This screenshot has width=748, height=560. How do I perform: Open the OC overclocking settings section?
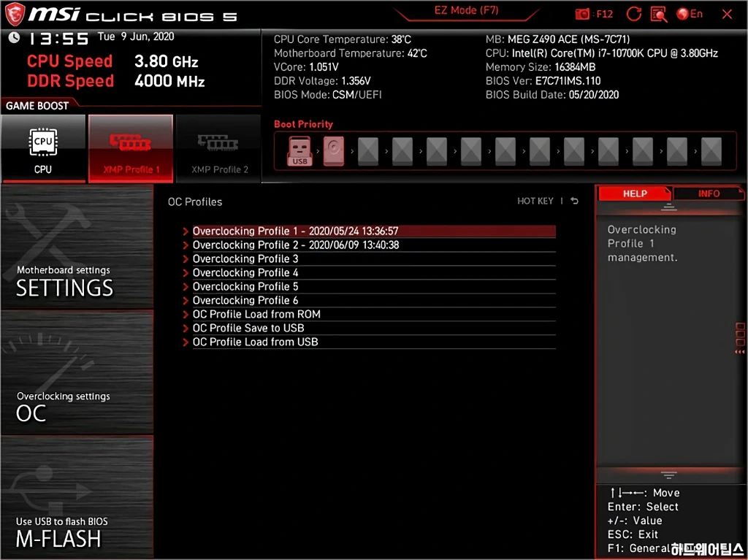click(x=77, y=372)
